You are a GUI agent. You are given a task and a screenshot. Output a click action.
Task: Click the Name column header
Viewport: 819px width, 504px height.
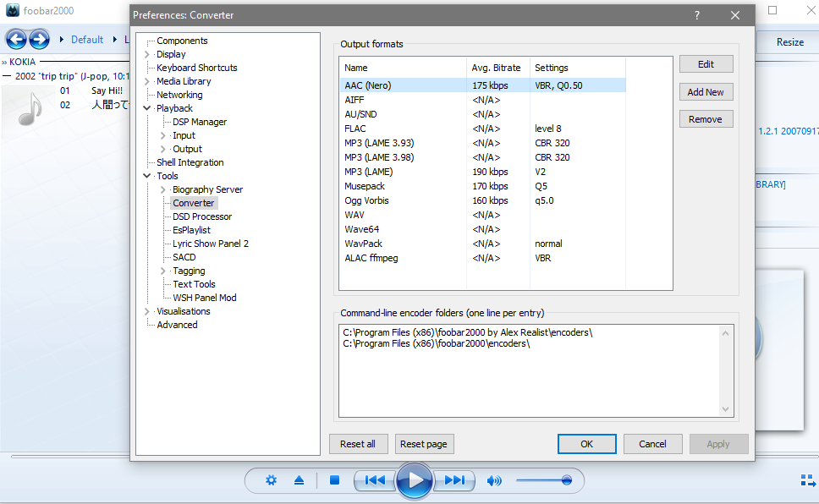pos(356,68)
